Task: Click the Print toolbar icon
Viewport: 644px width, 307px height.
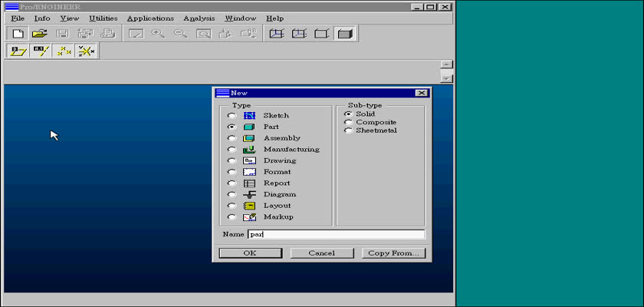Action: 108,34
